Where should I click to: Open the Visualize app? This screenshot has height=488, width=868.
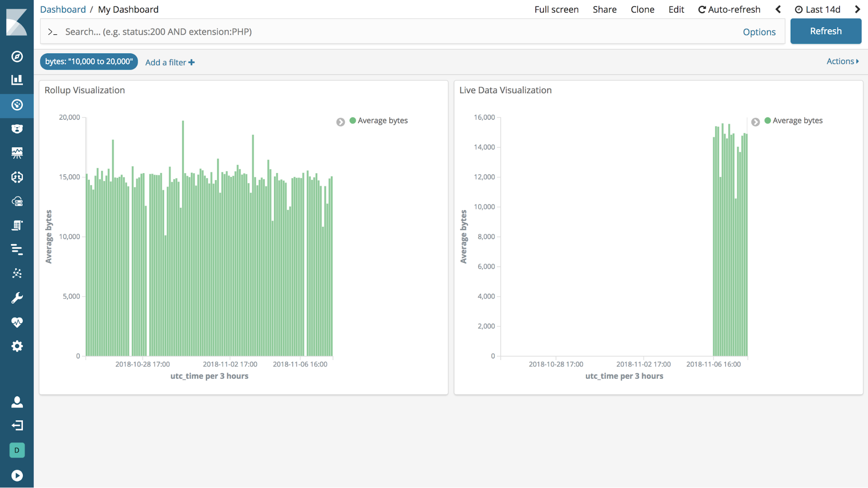[17, 80]
